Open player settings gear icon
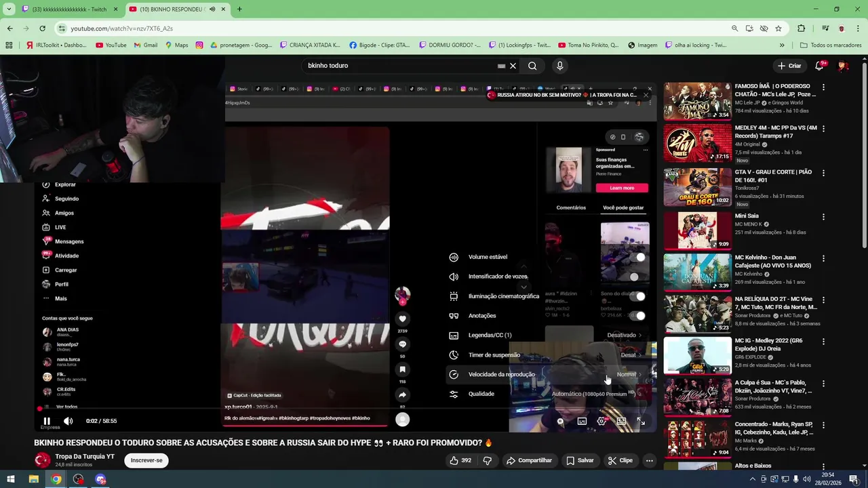The height and width of the screenshot is (488, 868). 601,421
